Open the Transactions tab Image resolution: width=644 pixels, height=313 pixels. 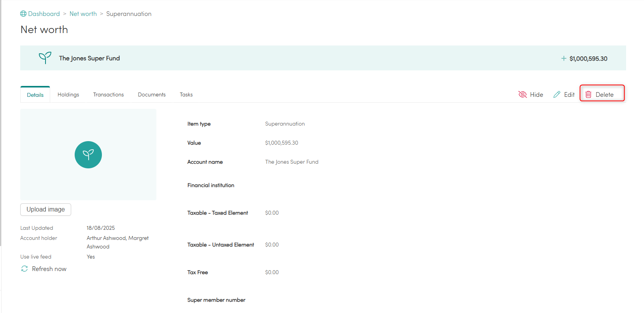pyautogui.click(x=108, y=94)
